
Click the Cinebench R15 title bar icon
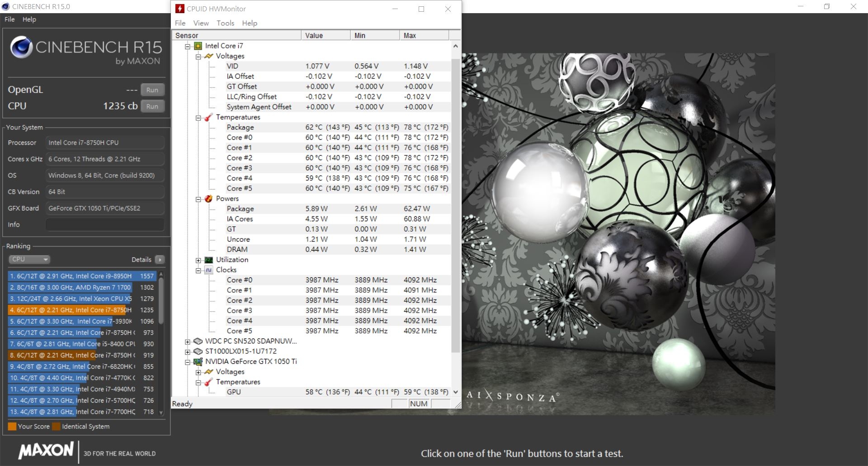(x=6, y=6)
